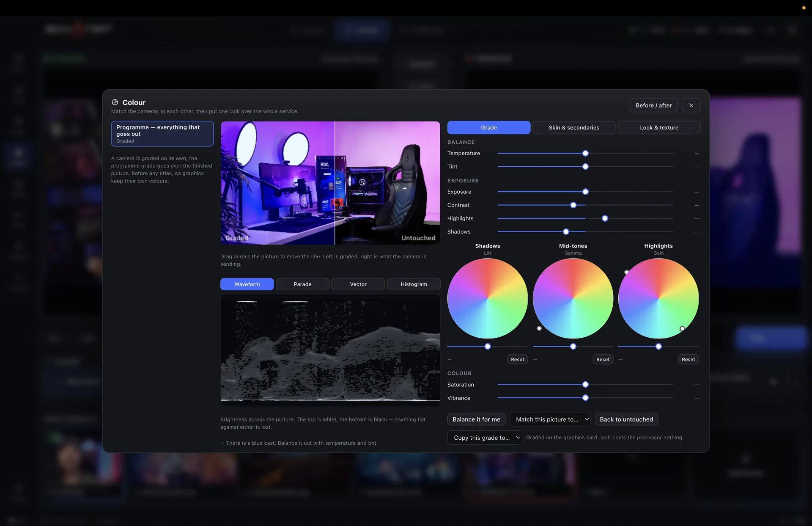Open the Copy this grade to... dropdown
Screen dimensions: 812x526
click(x=484, y=438)
